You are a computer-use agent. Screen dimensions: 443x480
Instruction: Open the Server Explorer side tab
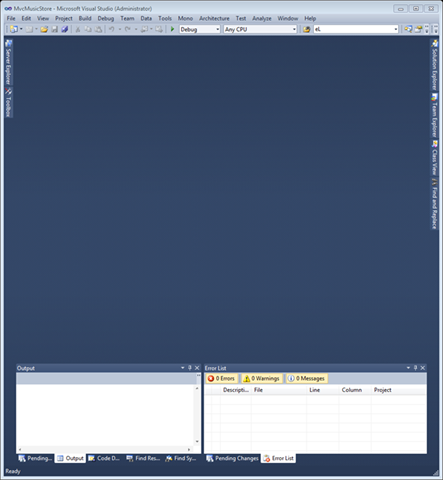tap(8, 62)
